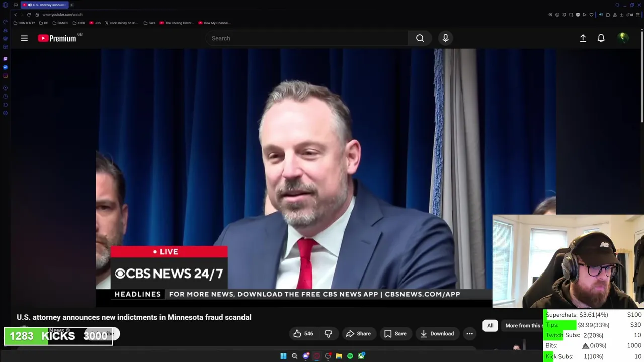Image resolution: width=644 pixels, height=362 pixels.
Task: Open the YouTube guide hamburger menu
Action: click(24, 38)
